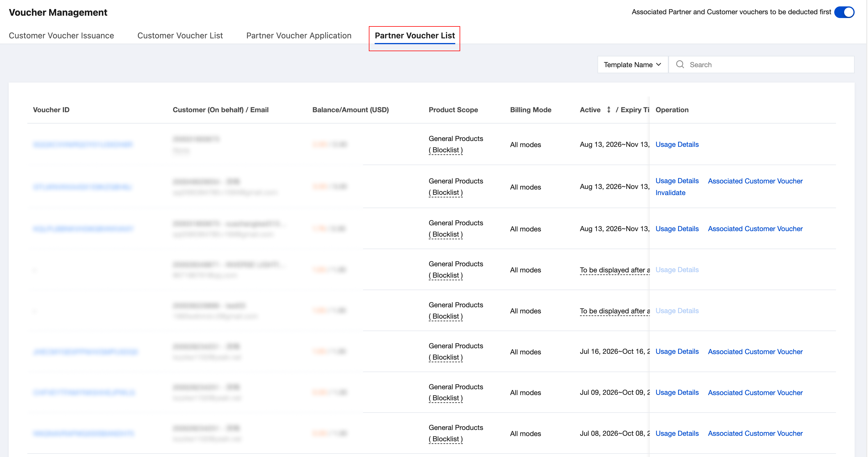
Task: Click All modes in the Jul 09, 2026 row
Action: 525,393
